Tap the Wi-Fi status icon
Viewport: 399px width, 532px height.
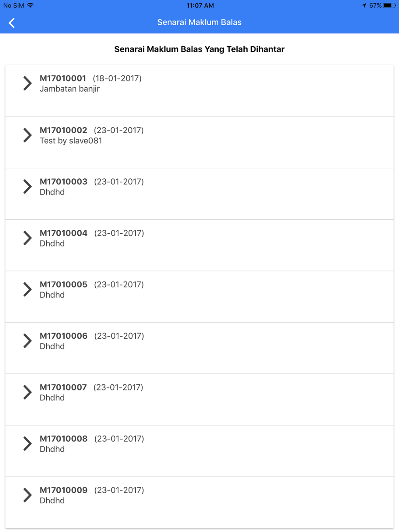[x=31, y=6]
